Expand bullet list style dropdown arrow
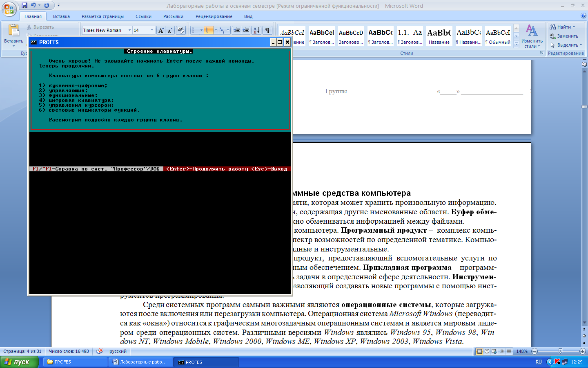The image size is (588, 368). 201,30
